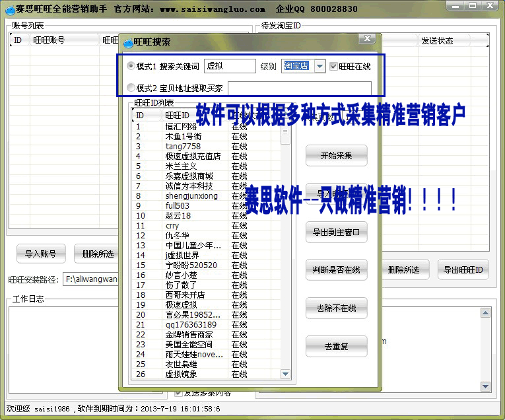Select row 雨天娃娃nove...
Screen dimensions: 505x420
click(x=206, y=355)
